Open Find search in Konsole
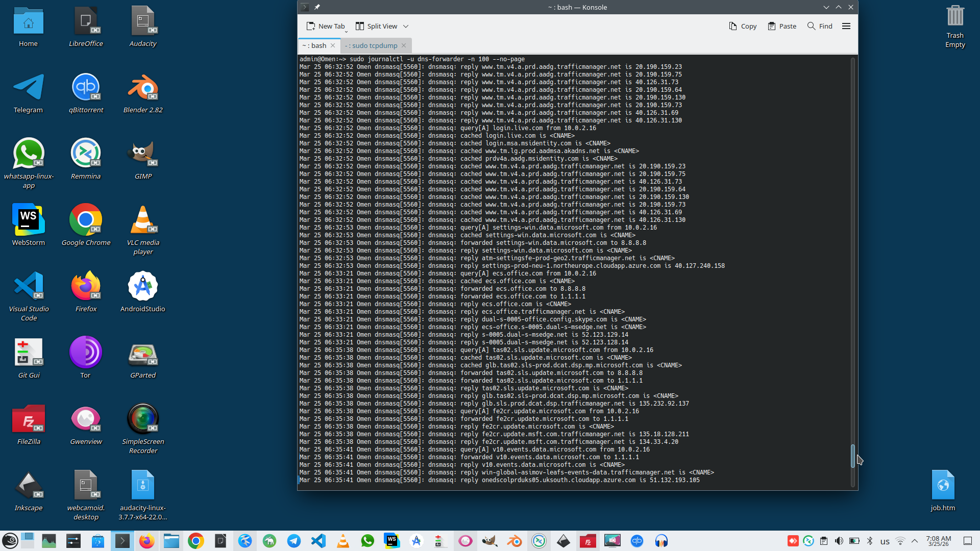The width and height of the screenshot is (980, 551). [x=820, y=26]
